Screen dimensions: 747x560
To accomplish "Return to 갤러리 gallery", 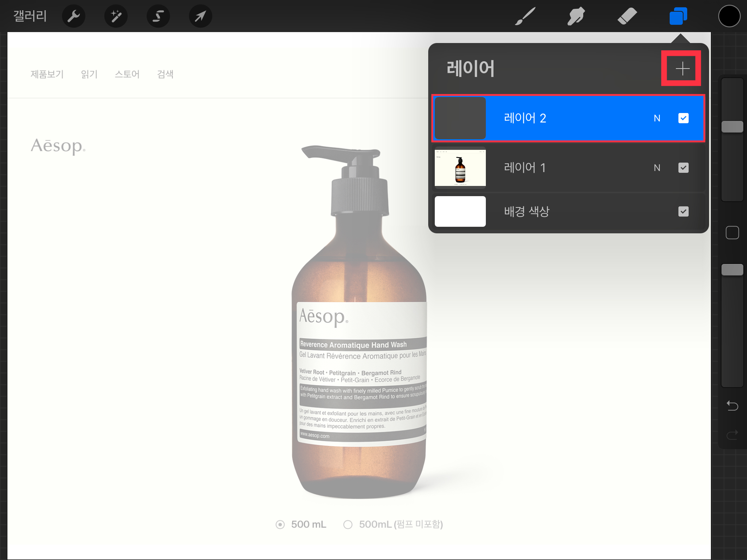I will (30, 16).
